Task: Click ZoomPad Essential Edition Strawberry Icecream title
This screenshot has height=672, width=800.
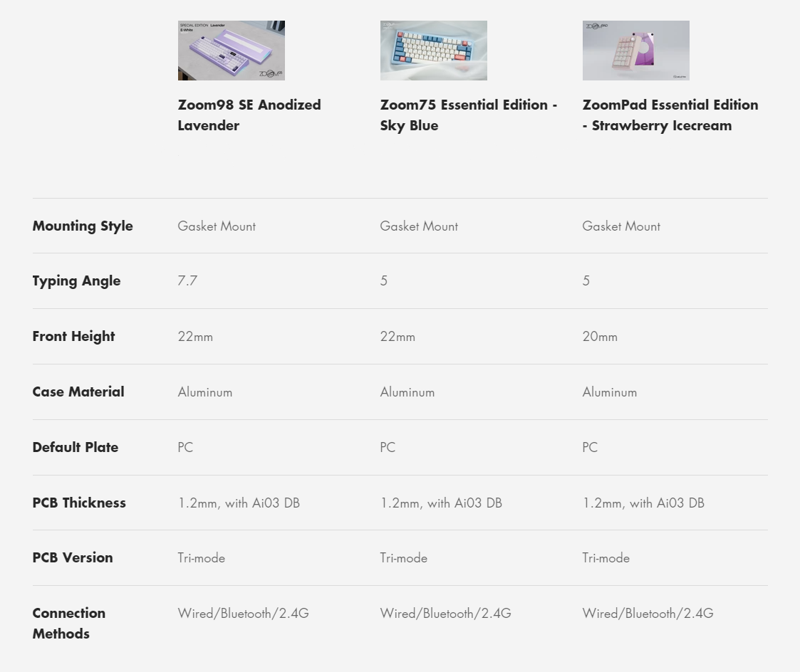Action: (x=670, y=115)
